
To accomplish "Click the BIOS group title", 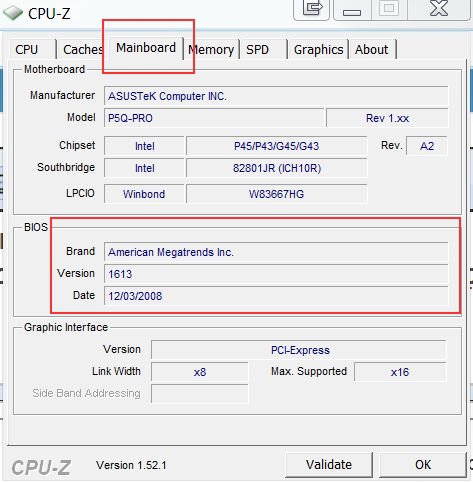I will pos(36,227).
